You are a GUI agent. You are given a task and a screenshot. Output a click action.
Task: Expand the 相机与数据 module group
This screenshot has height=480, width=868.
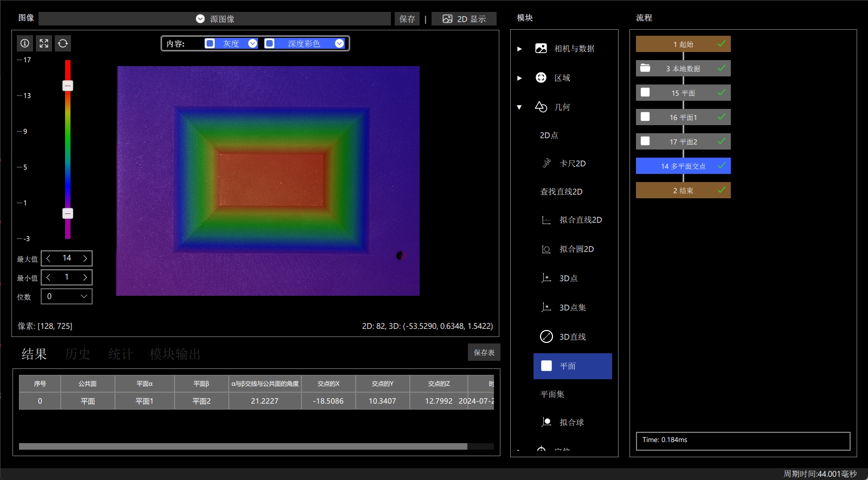coord(519,49)
